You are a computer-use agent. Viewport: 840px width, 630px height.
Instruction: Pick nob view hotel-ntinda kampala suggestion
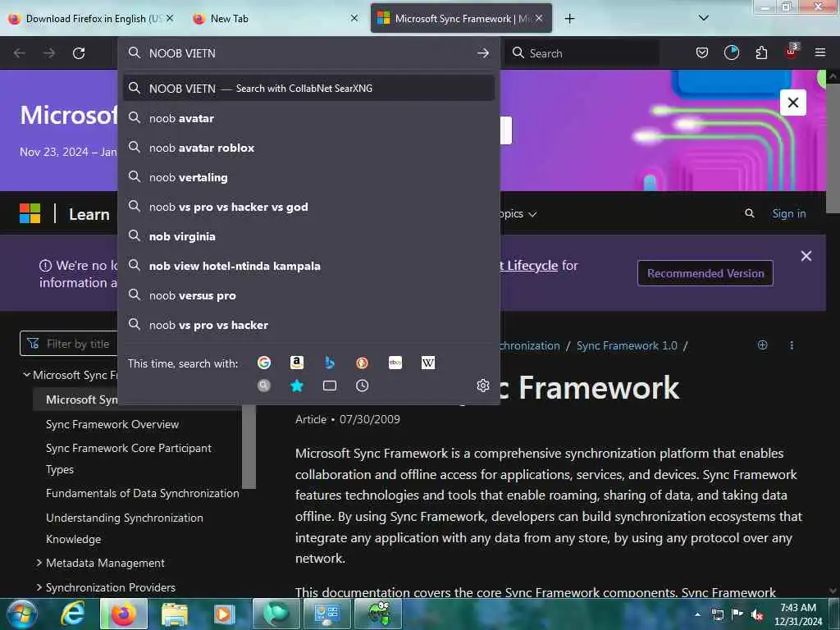308,266
